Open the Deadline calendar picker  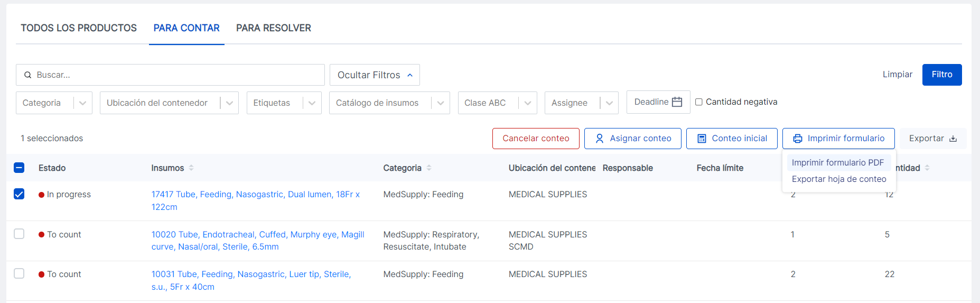[x=677, y=102]
